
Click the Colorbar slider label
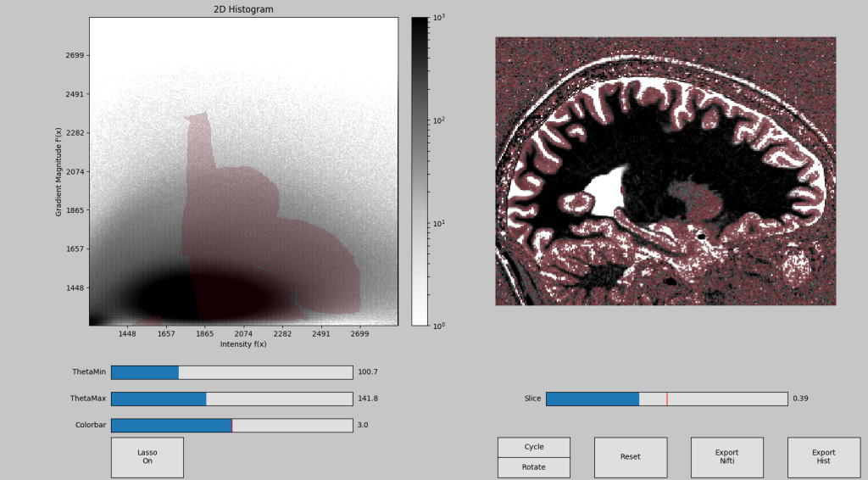pyautogui.click(x=91, y=425)
